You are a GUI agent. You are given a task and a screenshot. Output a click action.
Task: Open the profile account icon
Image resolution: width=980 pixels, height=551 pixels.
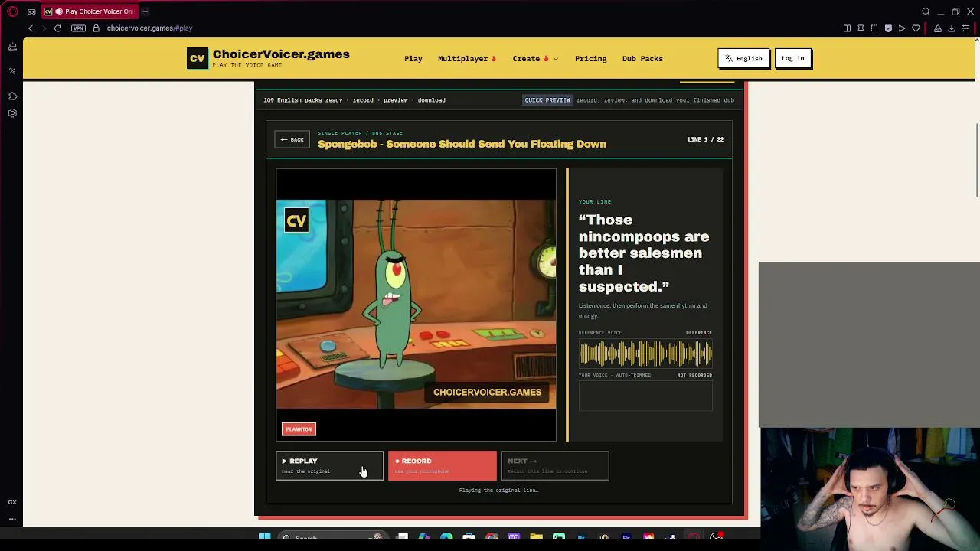coord(937,28)
